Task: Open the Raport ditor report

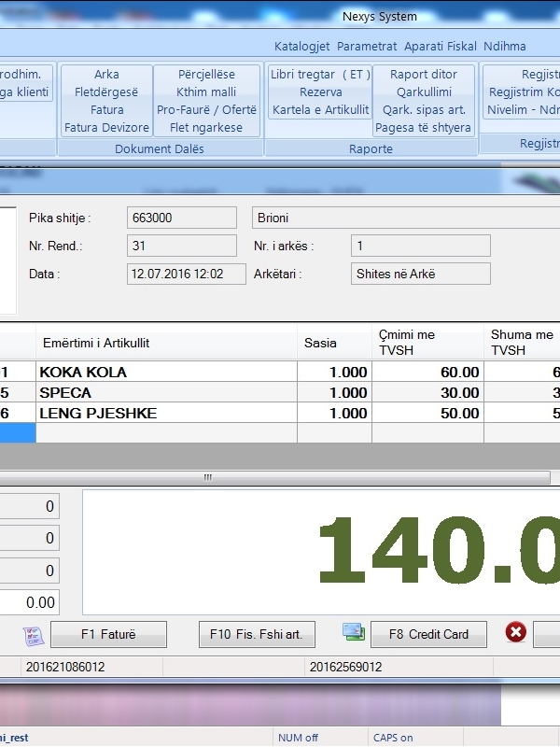Action: pyautogui.click(x=424, y=75)
